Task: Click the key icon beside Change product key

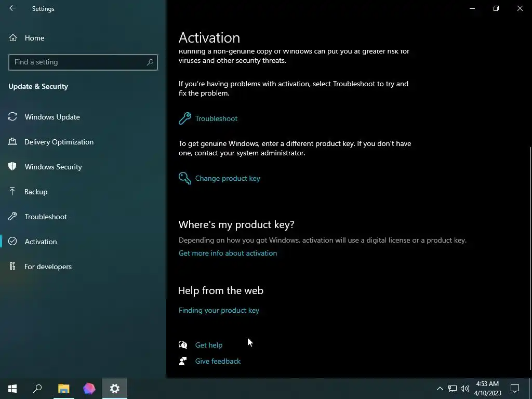Action: 185,178
